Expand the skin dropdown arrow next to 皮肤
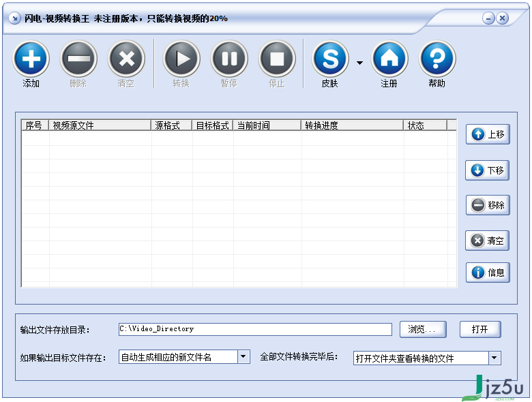This screenshot has width=532, height=402. [x=359, y=63]
